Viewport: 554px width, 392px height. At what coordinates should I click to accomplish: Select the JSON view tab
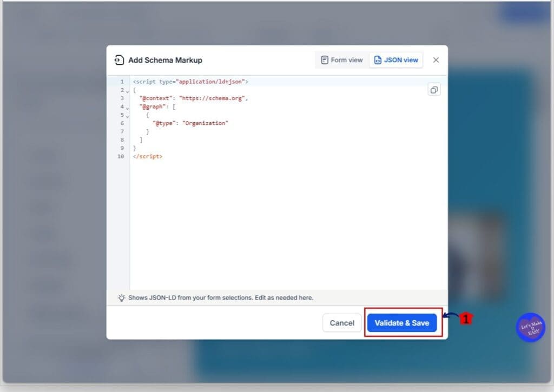coord(396,60)
